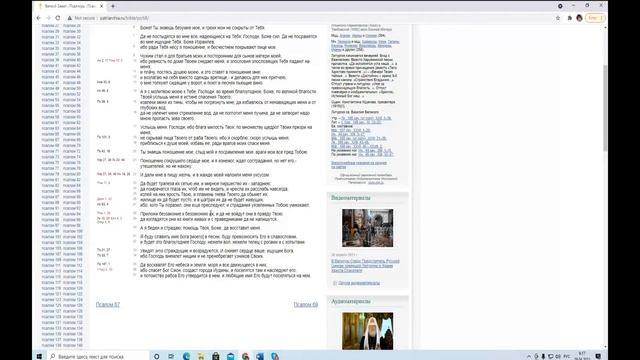Open Псалом 50 in the sidebar list
The width and height of the screenshot is (640, 360).
click(72, 89)
